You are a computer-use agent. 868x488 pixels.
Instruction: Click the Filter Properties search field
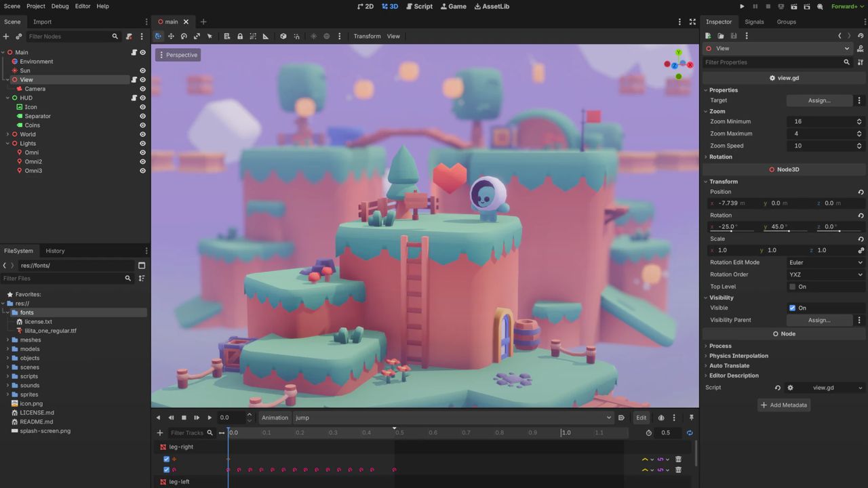click(x=772, y=62)
